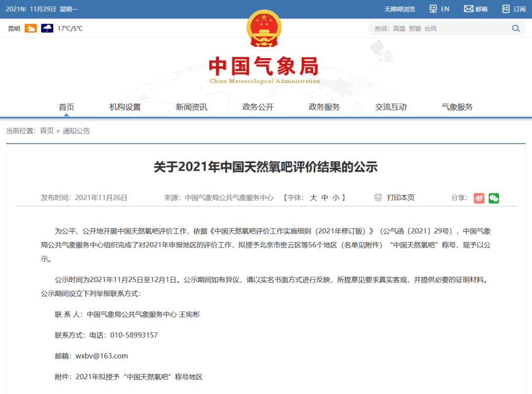
Task: Click 打印本页 to print this page
Action: 400,198
